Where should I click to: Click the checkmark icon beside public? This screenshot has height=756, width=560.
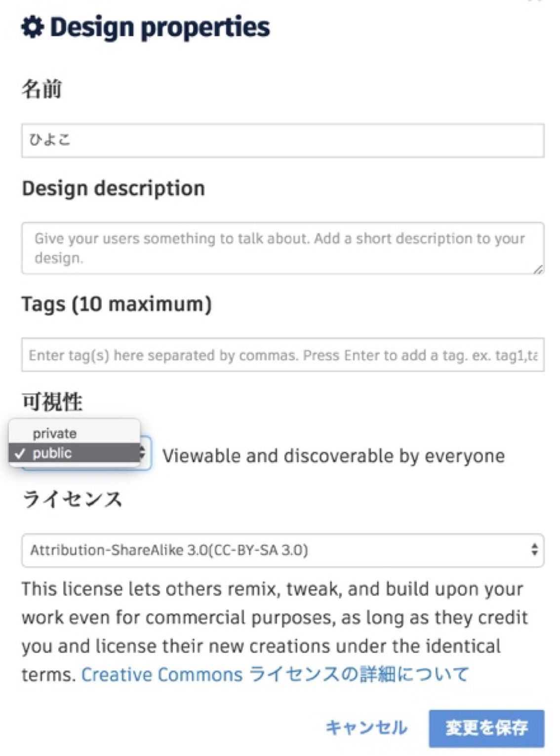(20, 452)
